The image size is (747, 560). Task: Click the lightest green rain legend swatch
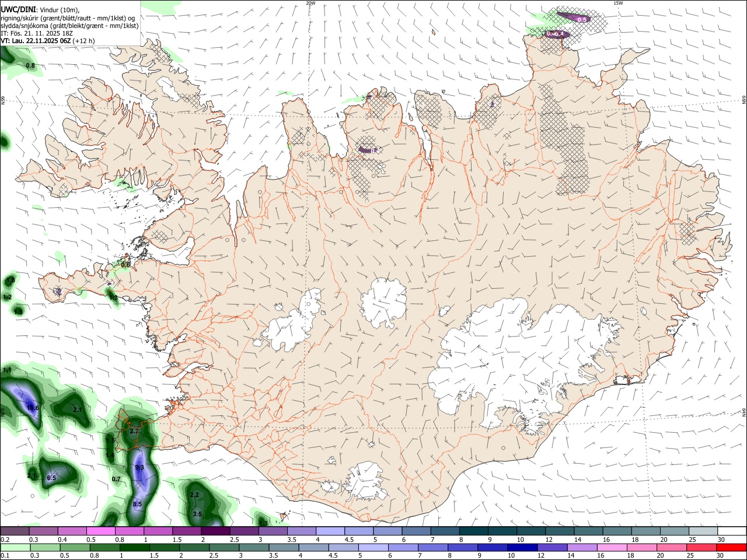[x=15, y=547]
